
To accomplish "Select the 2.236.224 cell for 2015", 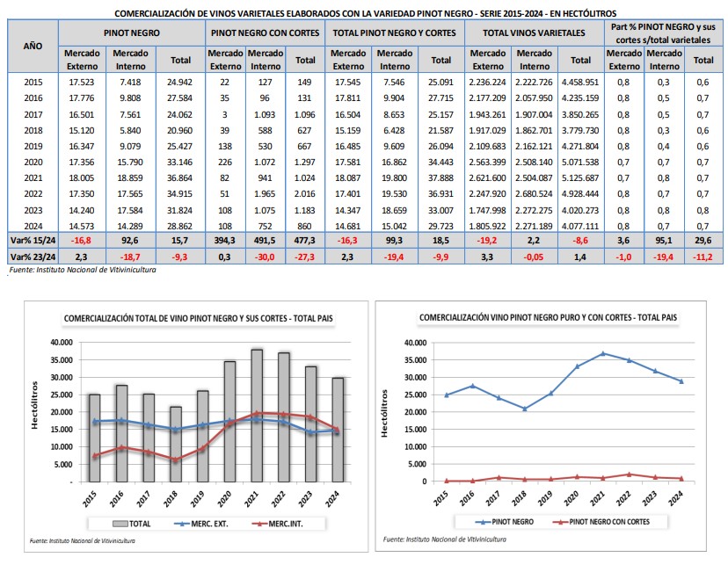I will [x=487, y=82].
